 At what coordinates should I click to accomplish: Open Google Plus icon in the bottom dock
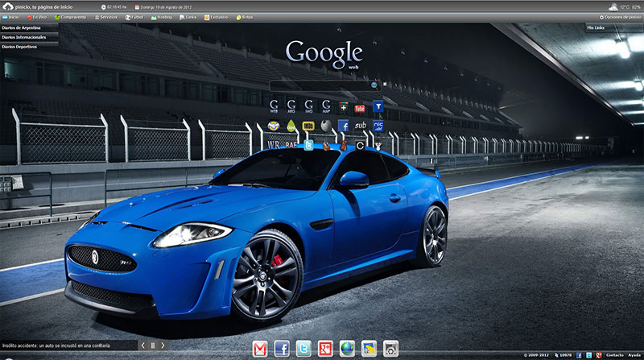coord(325,349)
